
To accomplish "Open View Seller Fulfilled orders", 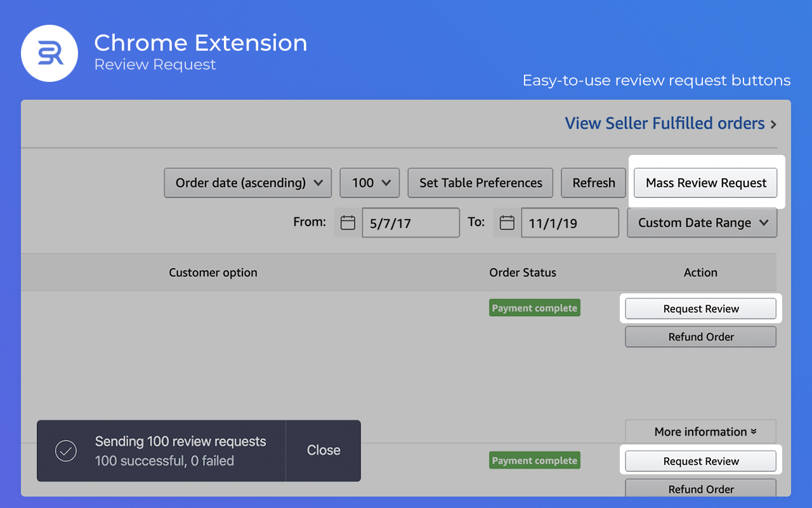I will click(x=664, y=123).
